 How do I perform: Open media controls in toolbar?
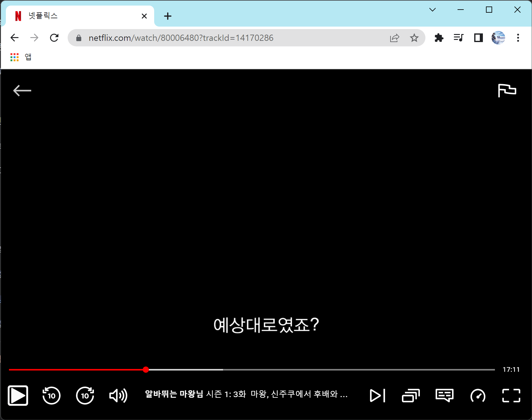pos(458,38)
